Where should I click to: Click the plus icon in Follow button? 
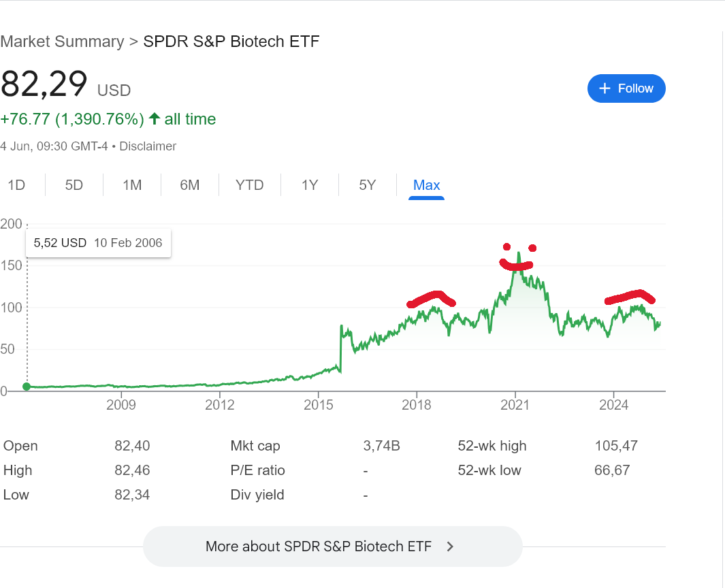point(605,88)
